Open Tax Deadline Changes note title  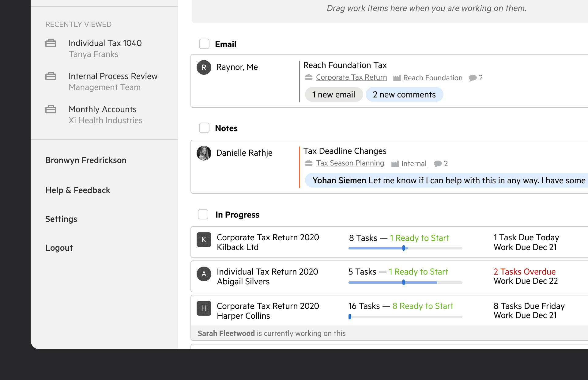345,151
